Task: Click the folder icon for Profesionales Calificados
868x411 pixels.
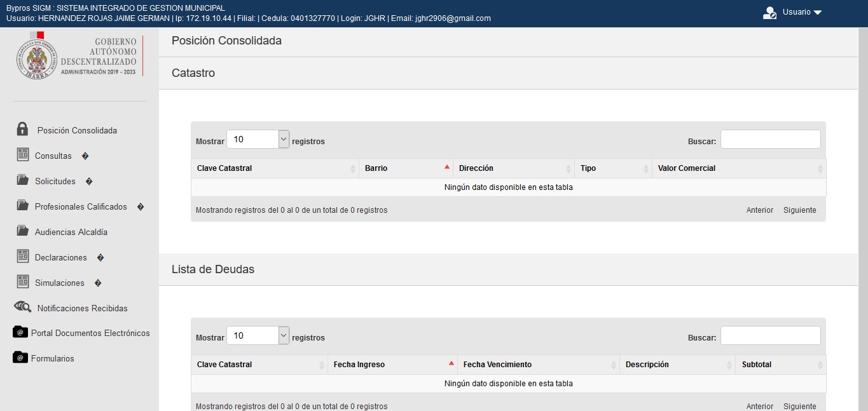Action: tap(23, 205)
